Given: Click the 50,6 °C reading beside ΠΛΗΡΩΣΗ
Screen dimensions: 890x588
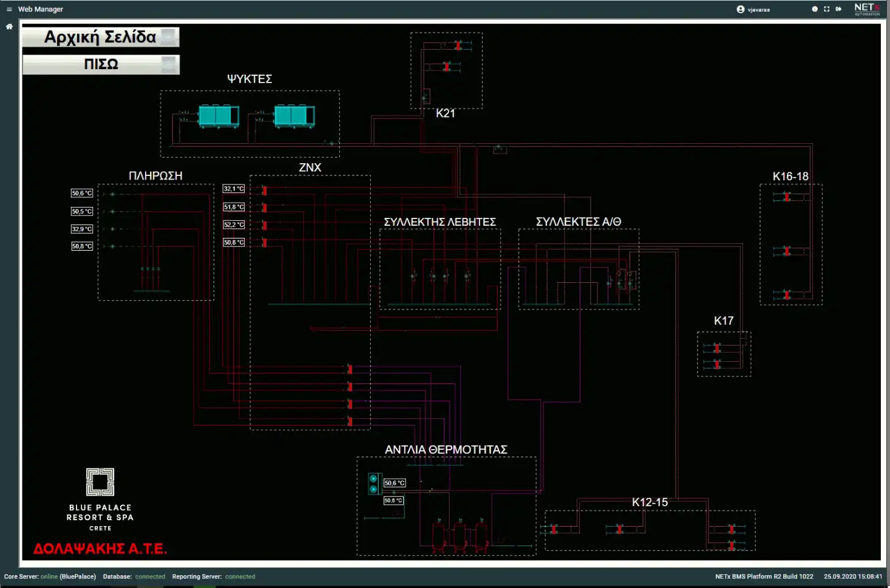Looking at the screenshot, I should [x=82, y=194].
